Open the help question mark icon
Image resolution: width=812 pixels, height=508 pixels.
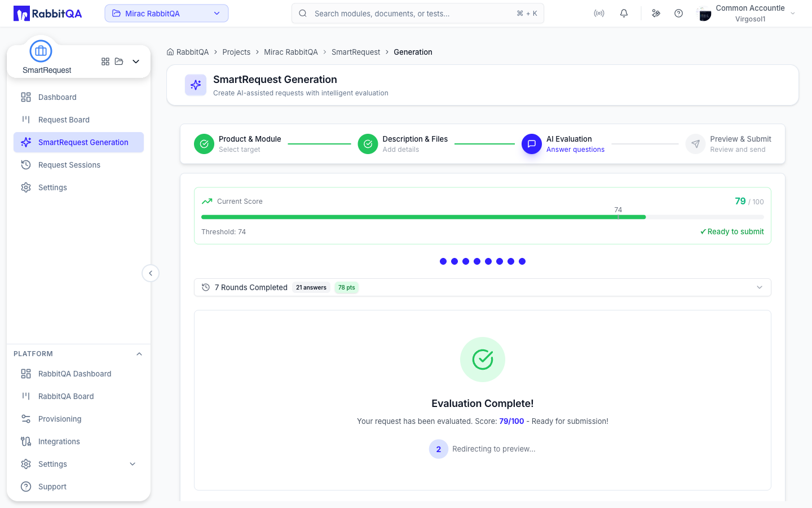678,14
